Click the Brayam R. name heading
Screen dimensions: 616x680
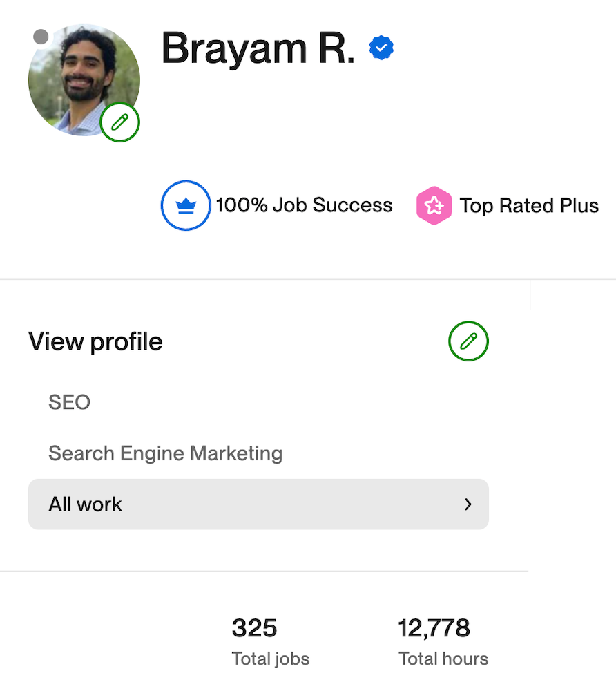258,48
